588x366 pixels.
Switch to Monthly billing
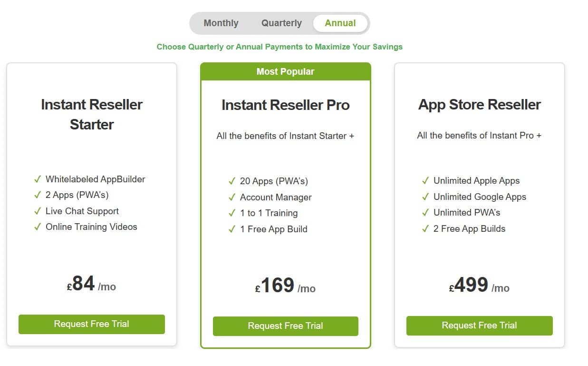(221, 23)
